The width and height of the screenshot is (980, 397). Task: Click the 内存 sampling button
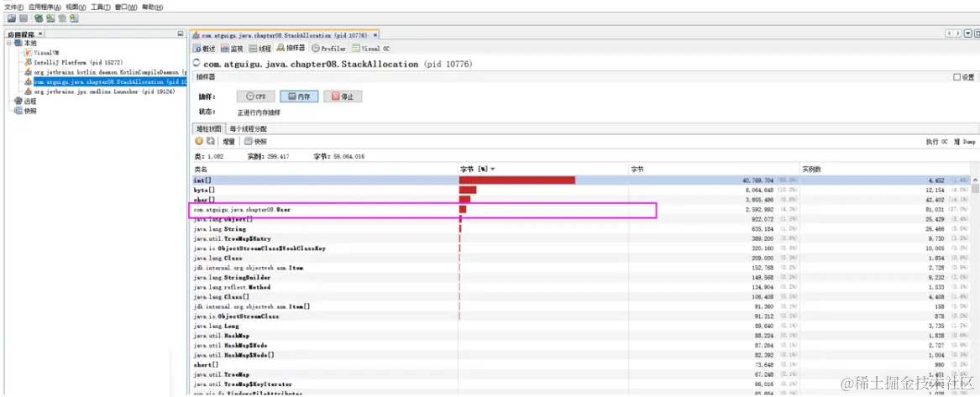pyautogui.click(x=300, y=97)
